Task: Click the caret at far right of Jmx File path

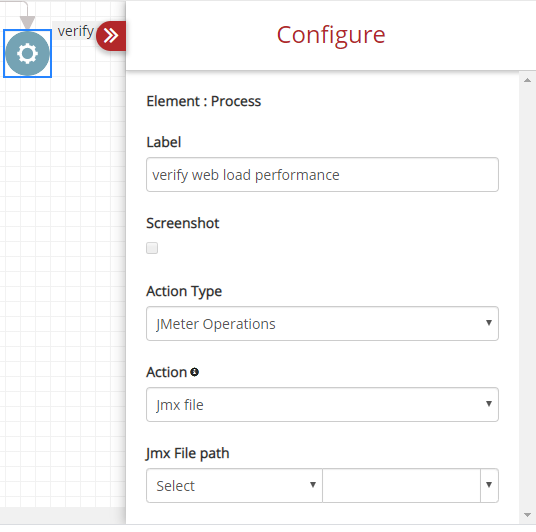Action: point(489,485)
